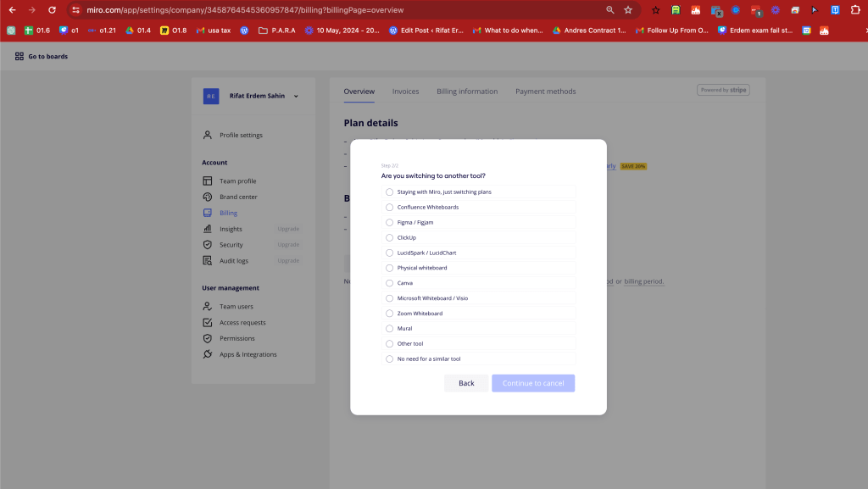Switch to the Invoices tab
Viewport: 868px width, 489px height.
click(x=406, y=92)
